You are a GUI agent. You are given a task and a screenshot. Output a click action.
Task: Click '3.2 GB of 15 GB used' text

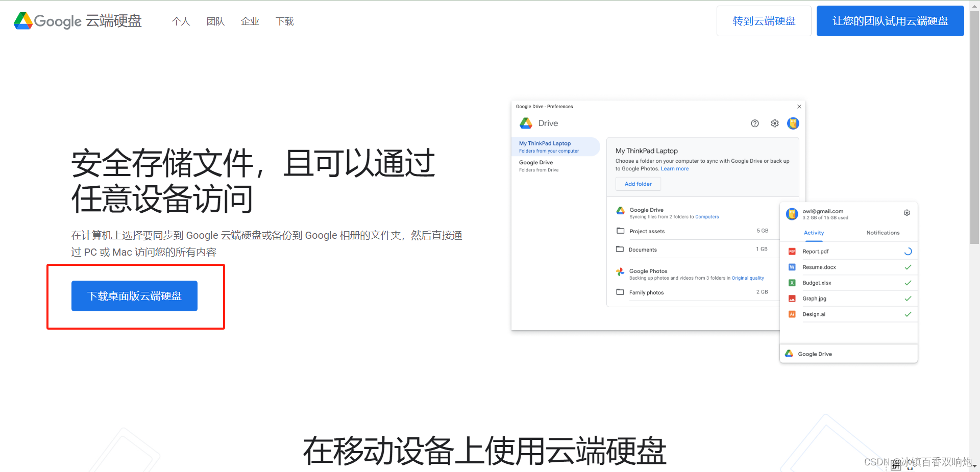coord(825,218)
